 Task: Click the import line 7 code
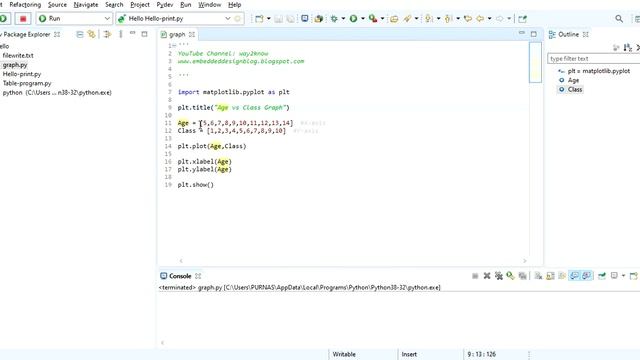233,92
